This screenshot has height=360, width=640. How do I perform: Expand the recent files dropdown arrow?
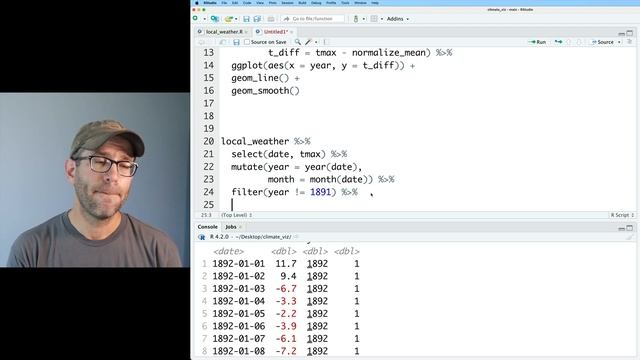tap(236, 19)
